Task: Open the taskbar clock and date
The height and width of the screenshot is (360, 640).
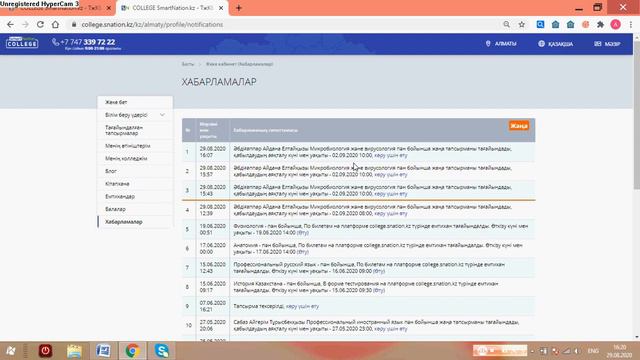Action: 620,351
